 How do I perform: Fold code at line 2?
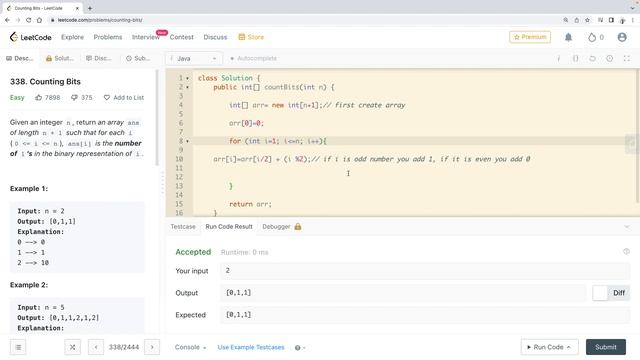click(x=187, y=87)
